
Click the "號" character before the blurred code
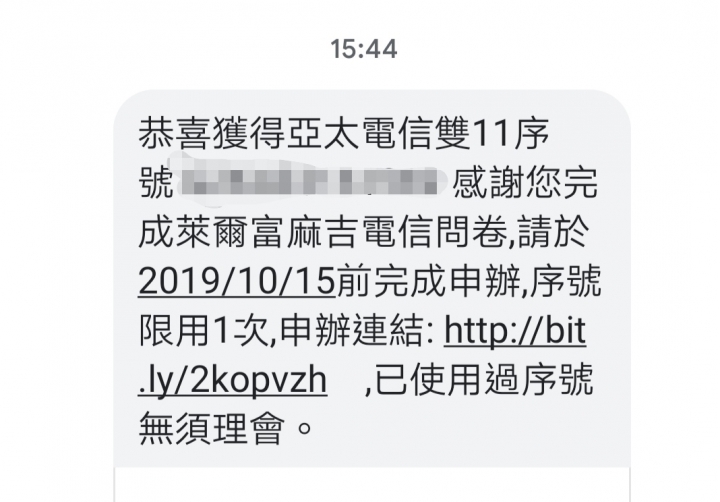click(x=156, y=183)
